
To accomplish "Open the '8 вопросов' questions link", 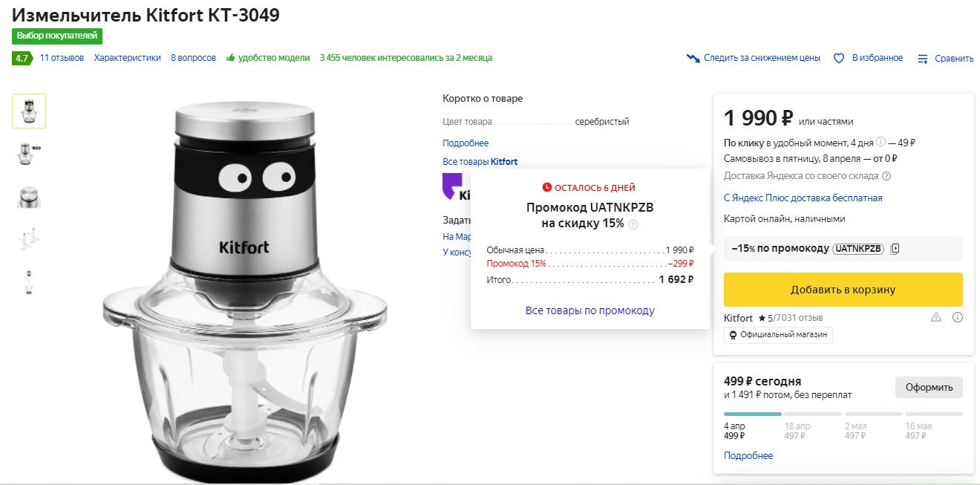I will pos(193,58).
